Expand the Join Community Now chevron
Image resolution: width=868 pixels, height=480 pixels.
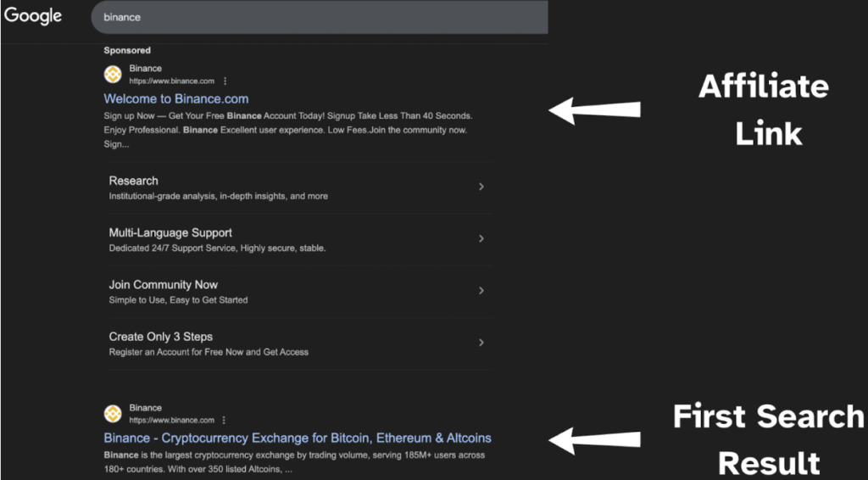coord(481,291)
